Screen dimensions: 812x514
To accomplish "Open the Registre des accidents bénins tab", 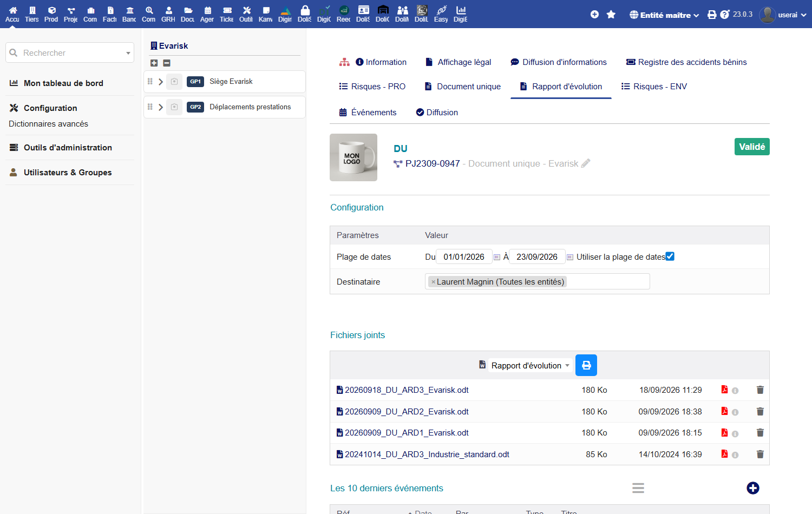I will (x=686, y=62).
